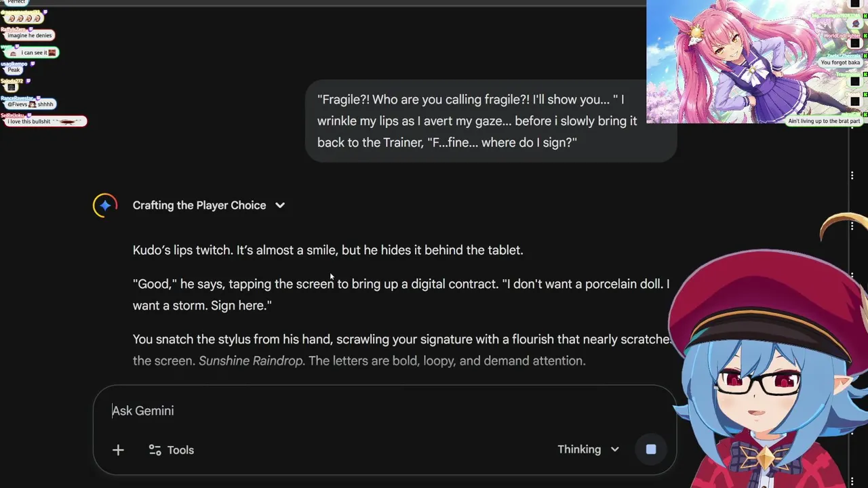
Task: Click the Twitch badge beside RaffyIsZero
Action: point(31,28)
